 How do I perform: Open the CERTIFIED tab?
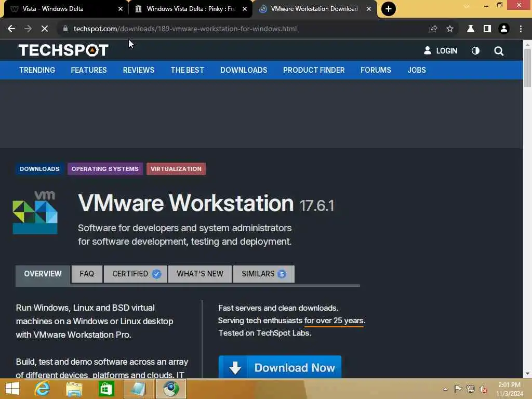pos(136,274)
